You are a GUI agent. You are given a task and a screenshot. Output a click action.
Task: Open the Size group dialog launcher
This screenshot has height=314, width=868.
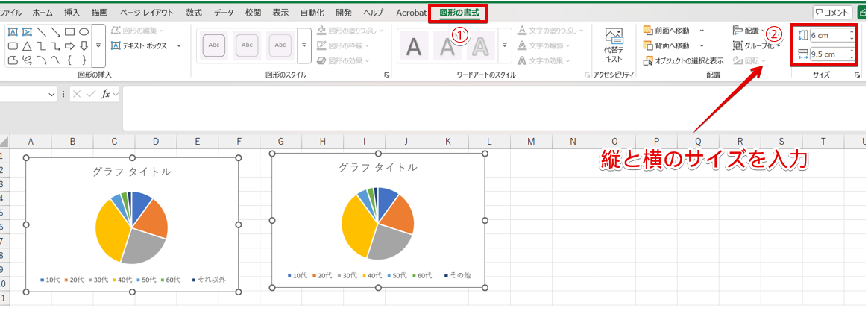pos(858,75)
